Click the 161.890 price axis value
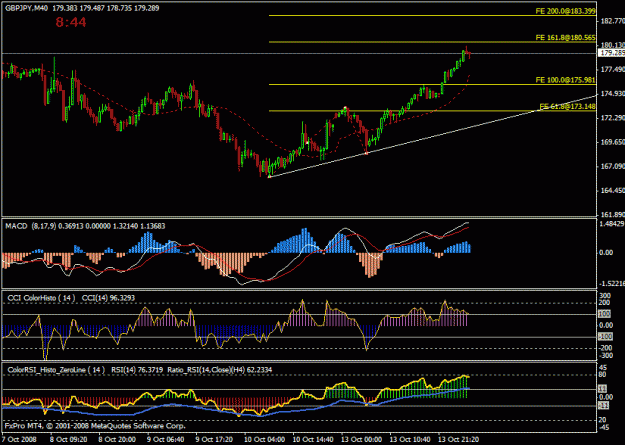Viewport: 625px width, 445px height. 613,215
